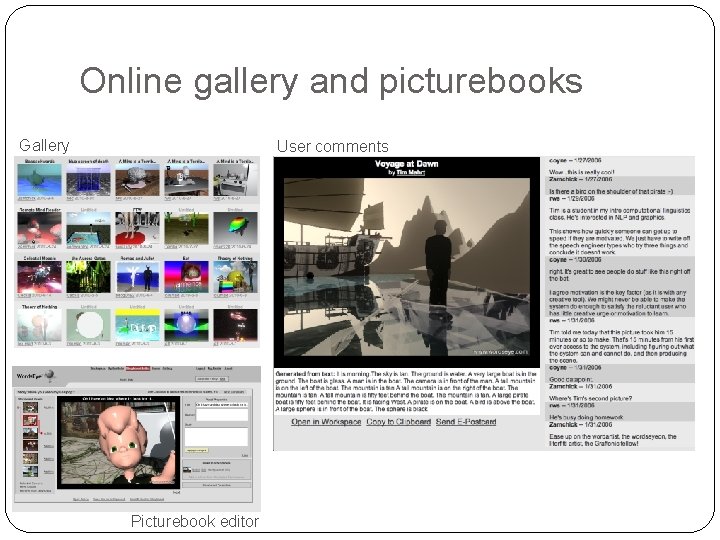Open the Tim Mahr author link
720x540 pixels.
pos(411,172)
